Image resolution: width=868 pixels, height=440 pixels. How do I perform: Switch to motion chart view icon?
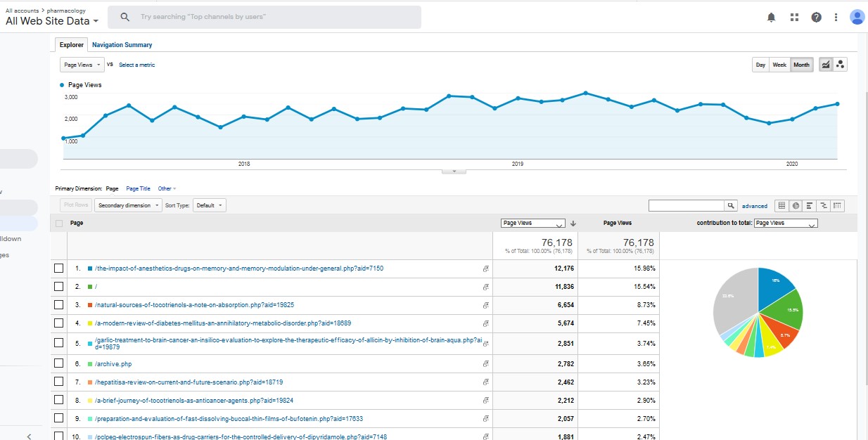(841, 65)
